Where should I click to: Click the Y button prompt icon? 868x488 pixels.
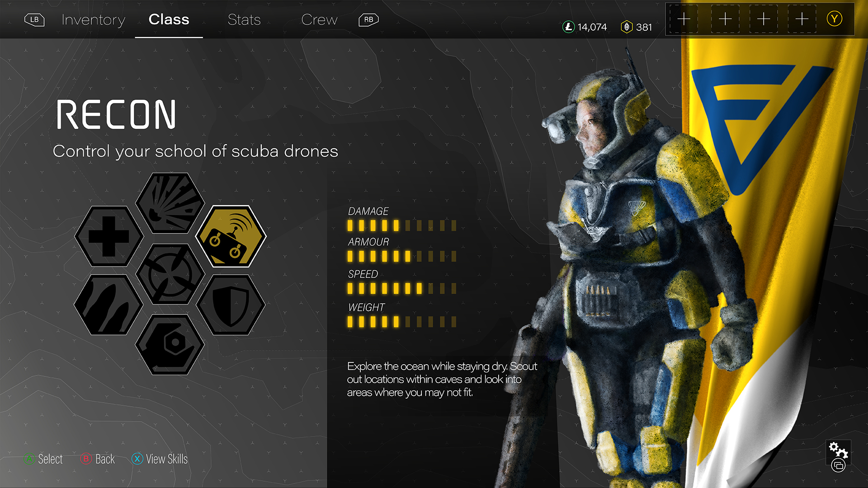[x=835, y=19]
